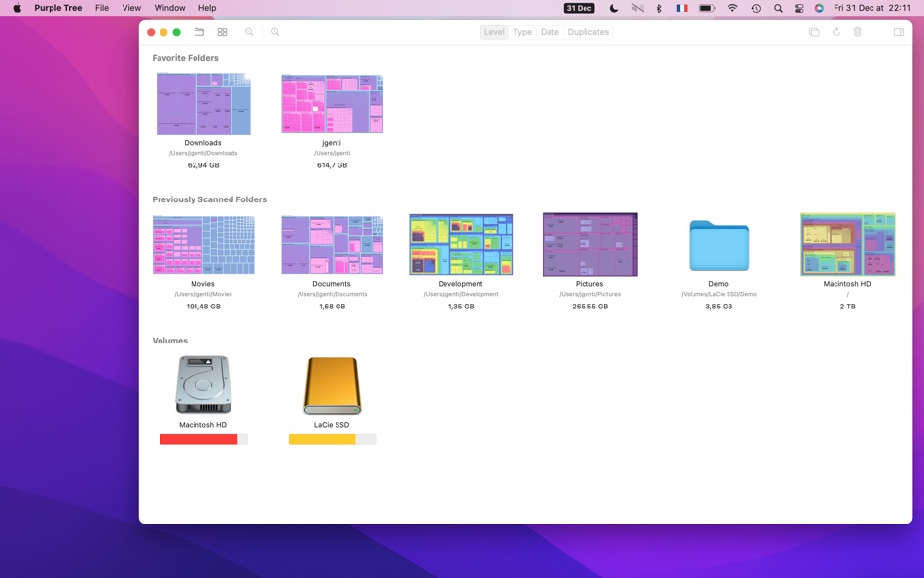924x578 pixels.
Task: Click the stacked windows toolbar icon
Action: (814, 32)
